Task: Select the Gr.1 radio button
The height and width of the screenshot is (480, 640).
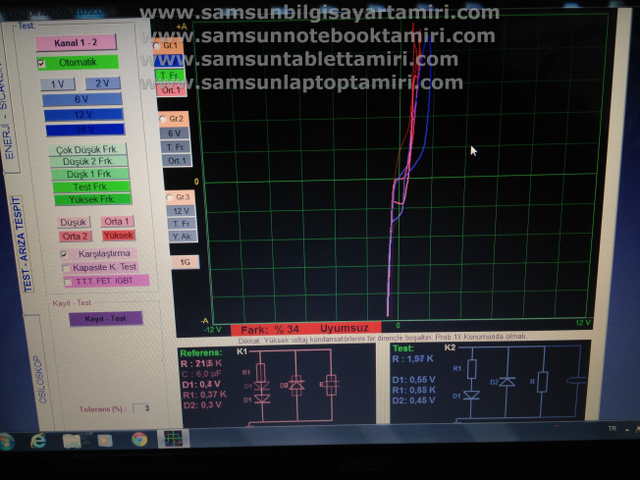Action: (x=156, y=46)
